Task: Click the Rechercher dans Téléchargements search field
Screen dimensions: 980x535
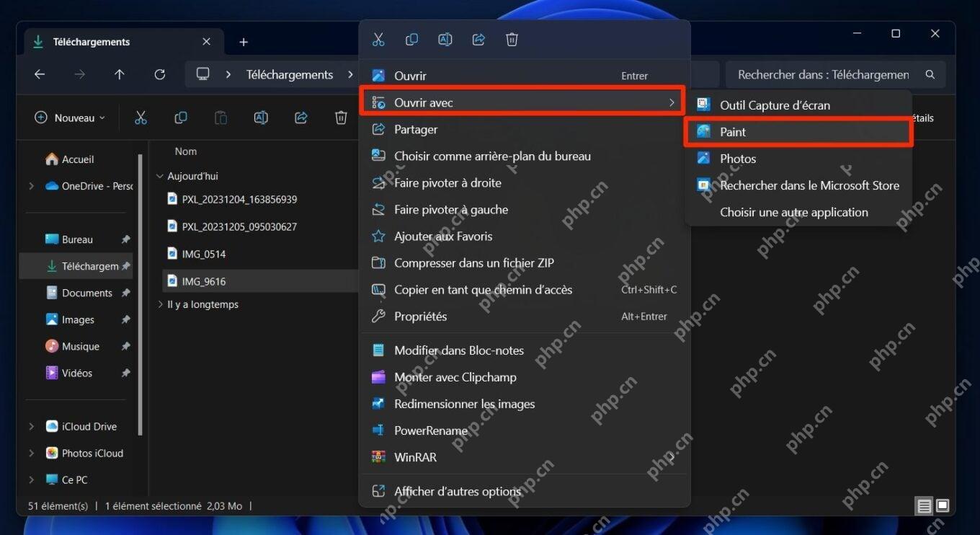Action: point(836,74)
